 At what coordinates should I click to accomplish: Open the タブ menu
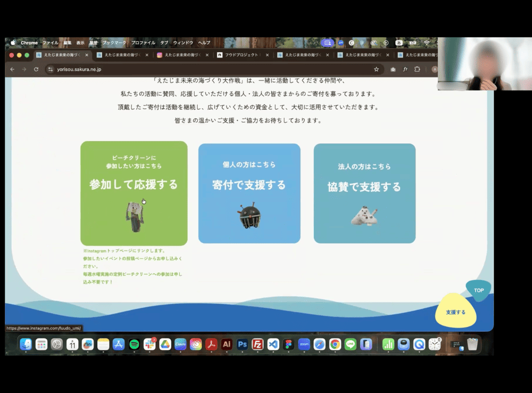[164, 43]
